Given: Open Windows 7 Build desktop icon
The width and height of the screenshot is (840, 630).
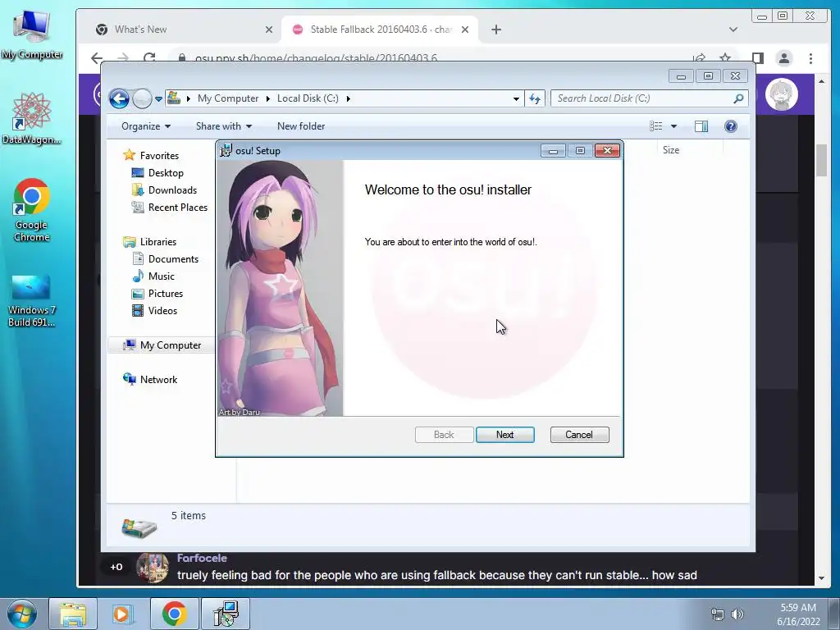Looking at the screenshot, I should [x=32, y=300].
